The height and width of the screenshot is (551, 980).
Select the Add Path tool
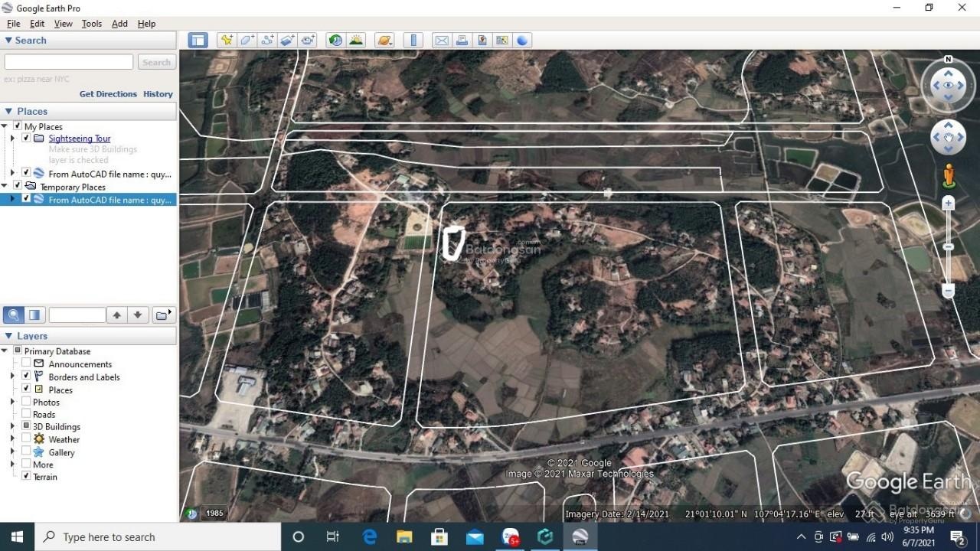coord(267,41)
